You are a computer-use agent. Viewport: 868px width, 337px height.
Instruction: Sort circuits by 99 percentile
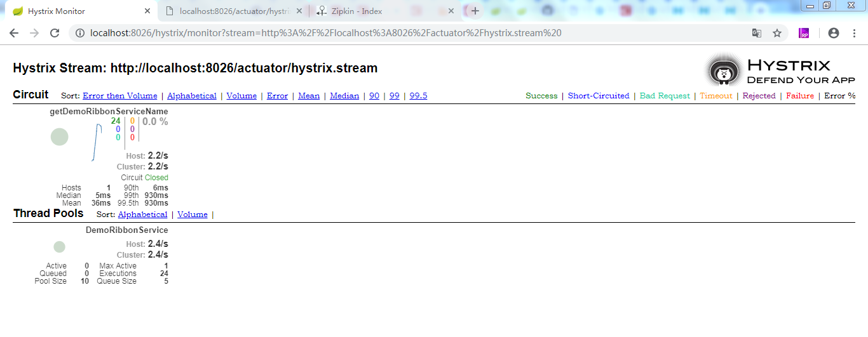click(395, 96)
